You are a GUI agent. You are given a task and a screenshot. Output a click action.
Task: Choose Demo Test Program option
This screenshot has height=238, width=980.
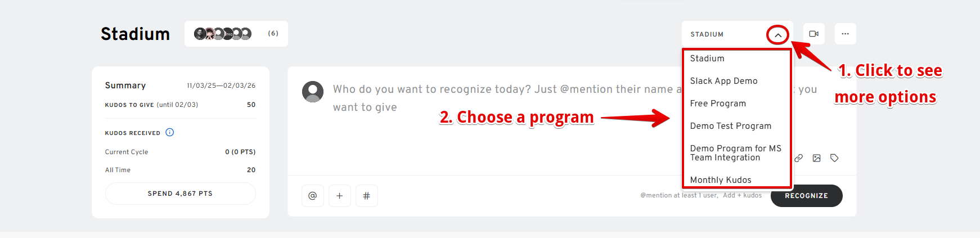(x=730, y=126)
